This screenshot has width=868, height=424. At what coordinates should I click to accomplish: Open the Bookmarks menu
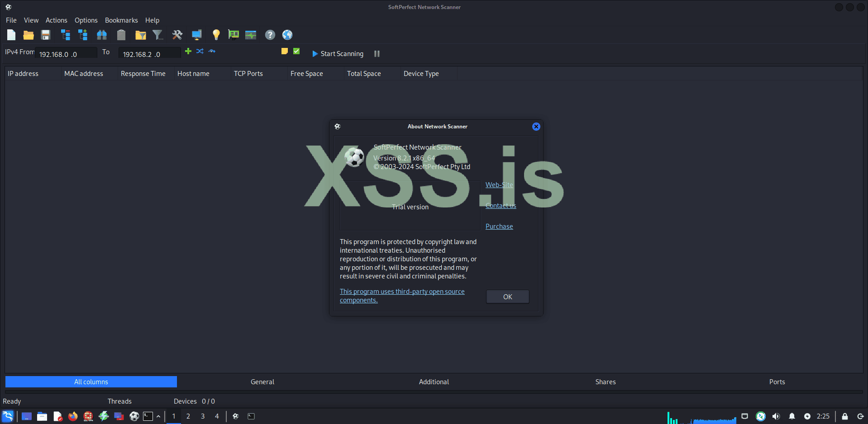click(121, 20)
